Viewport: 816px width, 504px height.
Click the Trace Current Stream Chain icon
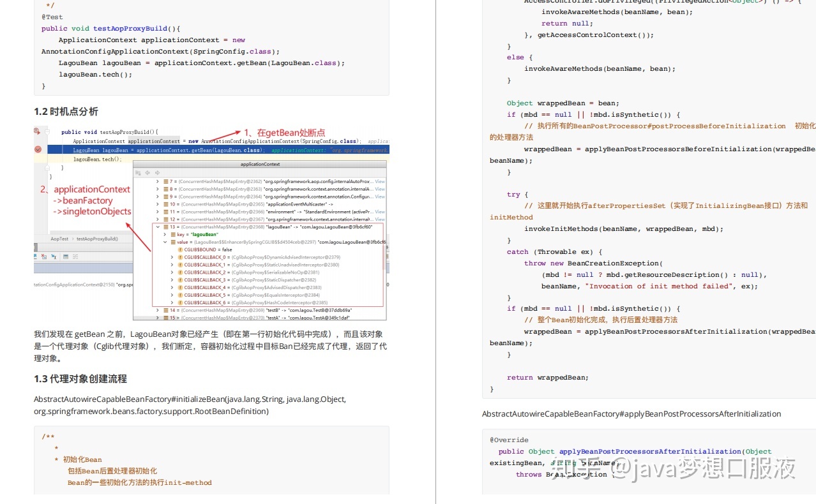(x=75, y=256)
